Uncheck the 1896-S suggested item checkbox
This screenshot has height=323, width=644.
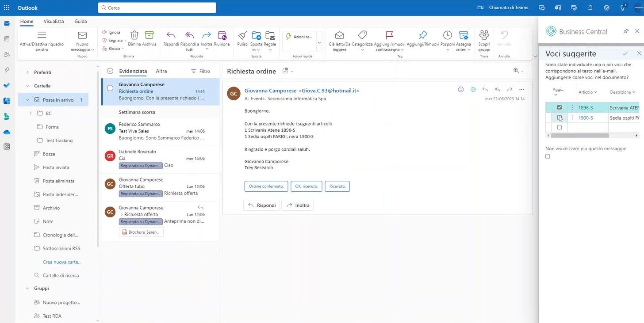point(559,107)
